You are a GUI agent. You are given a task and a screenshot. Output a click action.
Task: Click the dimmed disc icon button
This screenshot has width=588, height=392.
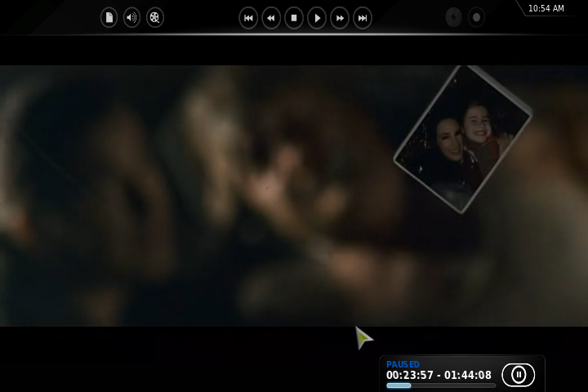[x=453, y=18]
